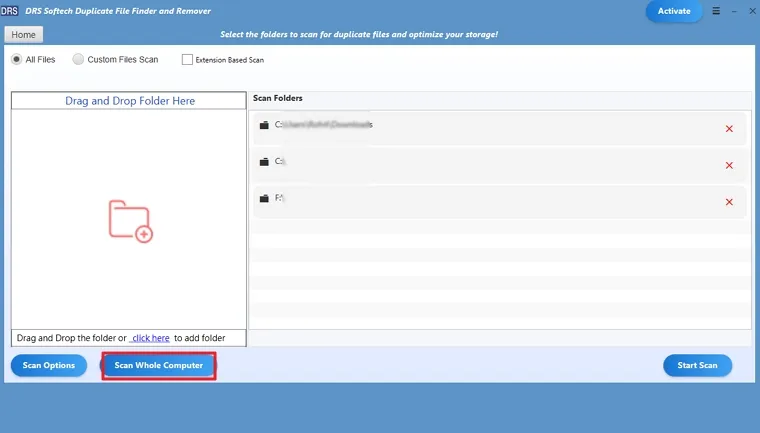Click the Scan Folders column header

tap(278, 98)
